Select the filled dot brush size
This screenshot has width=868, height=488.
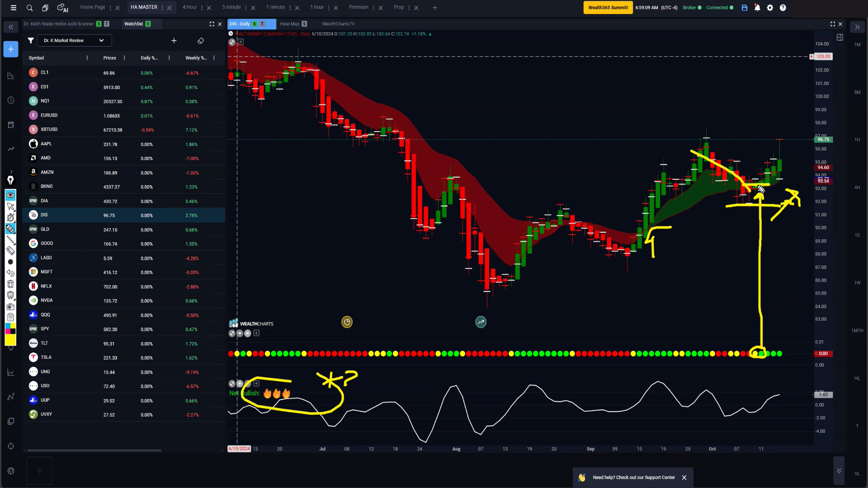(x=10, y=262)
